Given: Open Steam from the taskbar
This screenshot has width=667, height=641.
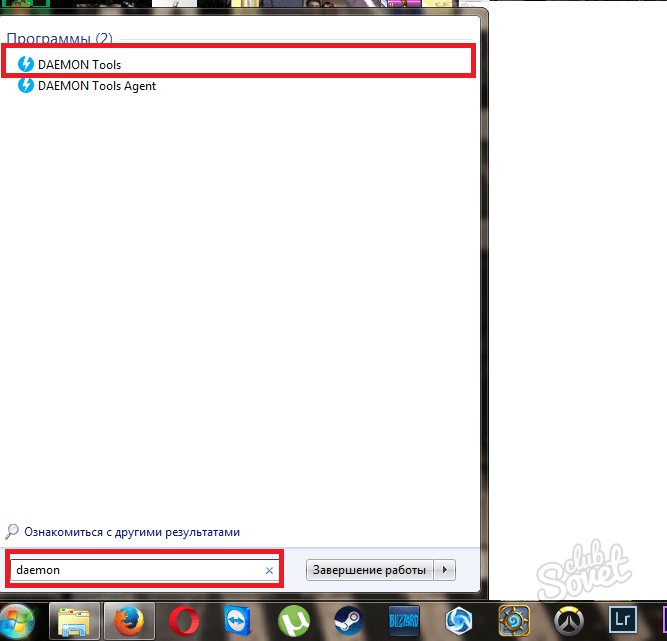Looking at the screenshot, I should tap(348, 622).
